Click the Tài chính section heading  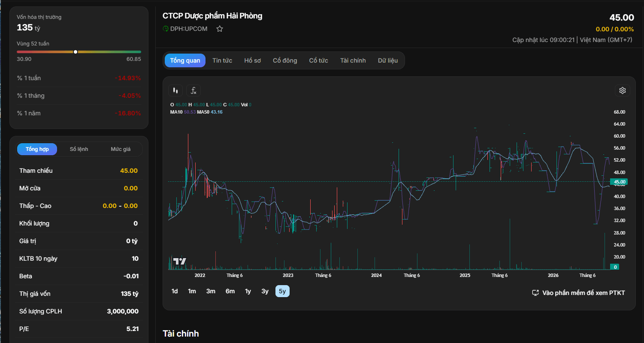pyautogui.click(x=181, y=334)
